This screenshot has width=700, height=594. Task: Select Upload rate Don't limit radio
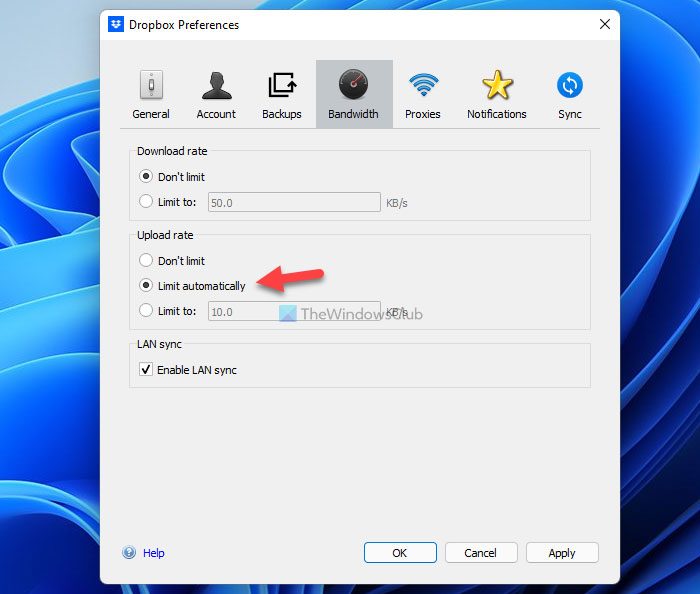[146, 260]
